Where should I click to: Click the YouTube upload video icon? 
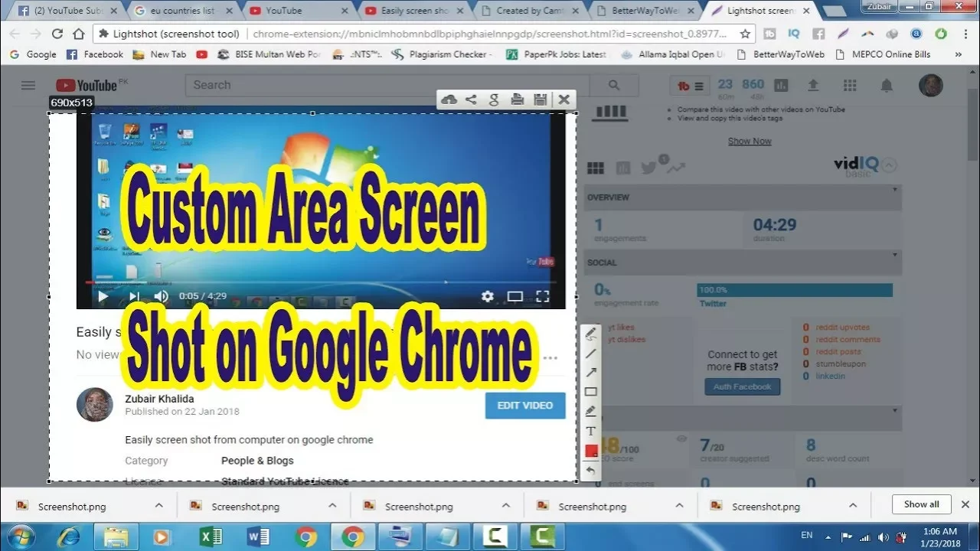(x=814, y=85)
